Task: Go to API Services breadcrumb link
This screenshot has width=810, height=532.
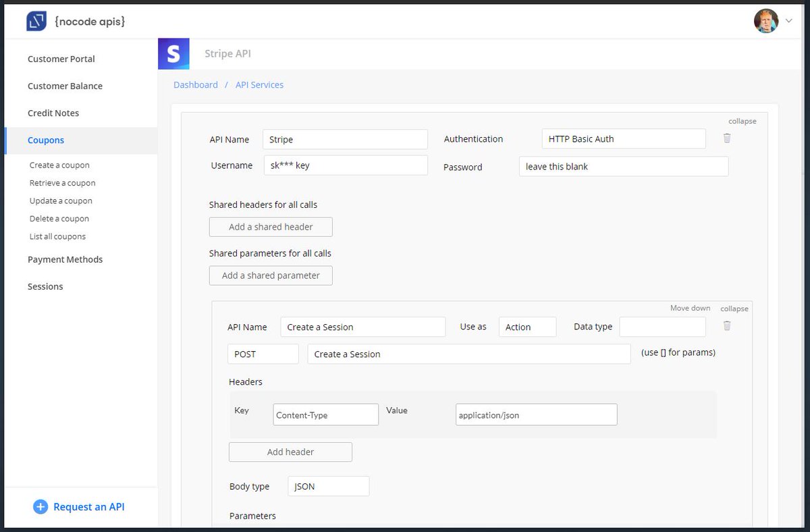Action: tap(259, 84)
